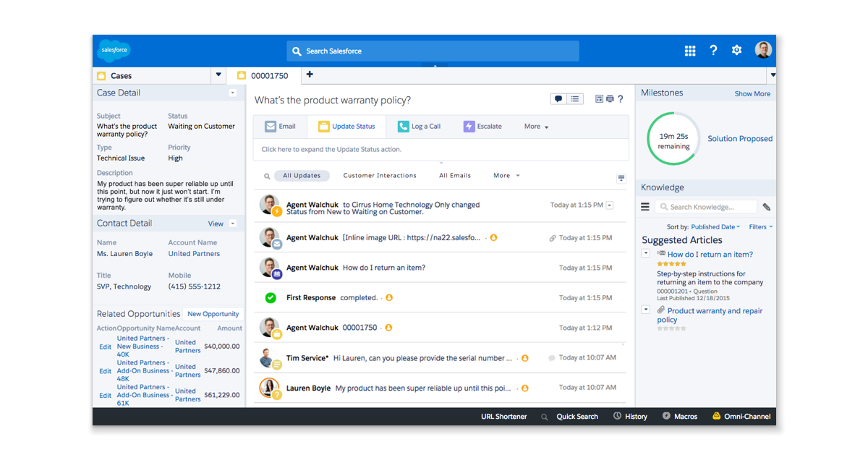Screen dimensions: 868x463
Task: Click the Knowledge panel hamburger menu icon
Action: click(x=645, y=207)
